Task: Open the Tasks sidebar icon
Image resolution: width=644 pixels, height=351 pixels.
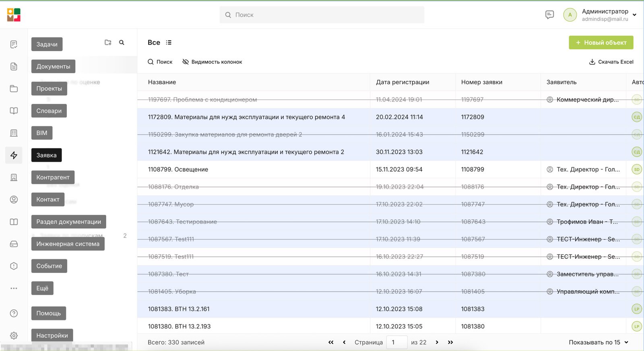Action: tap(14, 44)
